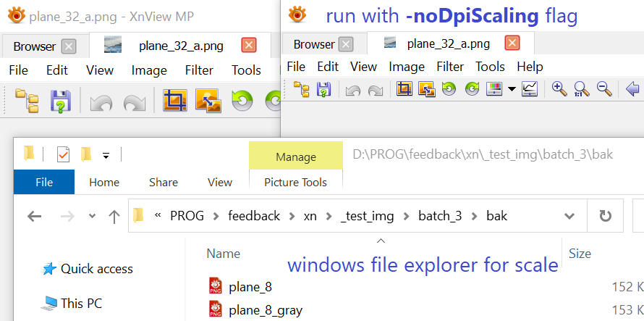This screenshot has width=644, height=321.
Task: Click levels curve icon in right XnView toolbar
Action: pyautogui.click(x=530, y=89)
